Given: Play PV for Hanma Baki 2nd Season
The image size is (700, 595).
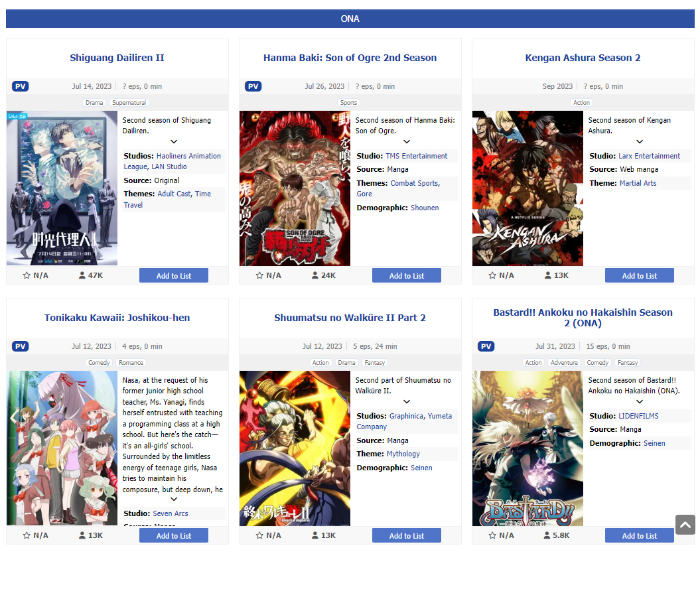Looking at the screenshot, I should click(253, 86).
